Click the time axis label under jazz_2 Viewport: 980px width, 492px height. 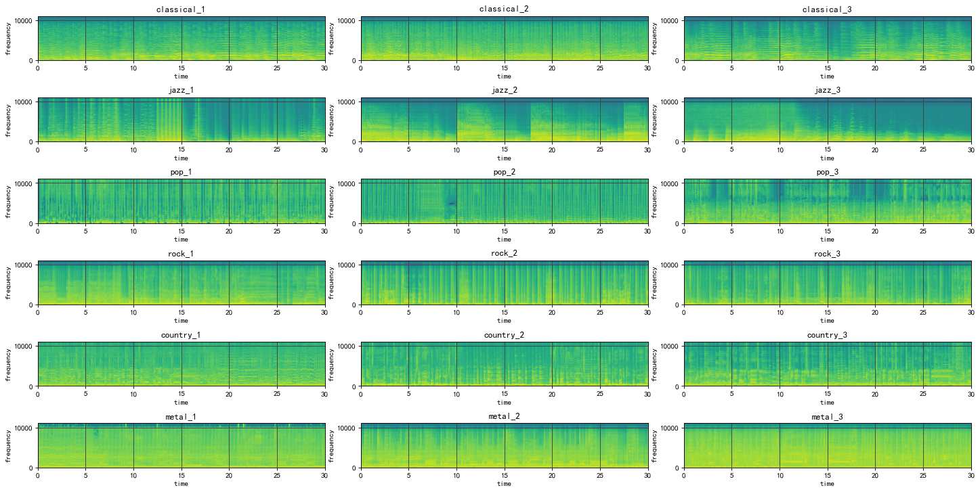point(504,158)
